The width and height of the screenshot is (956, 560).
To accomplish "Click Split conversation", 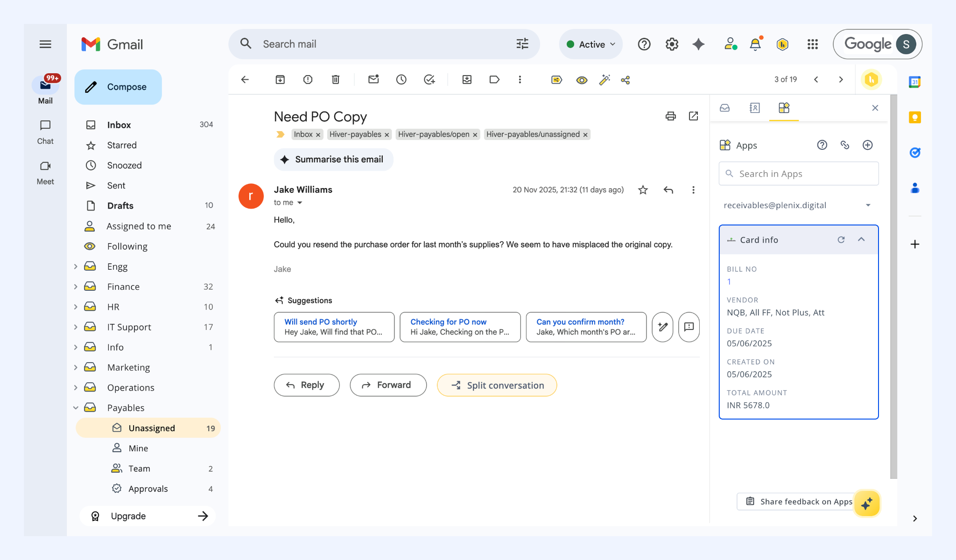I will (x=497, y=385).
